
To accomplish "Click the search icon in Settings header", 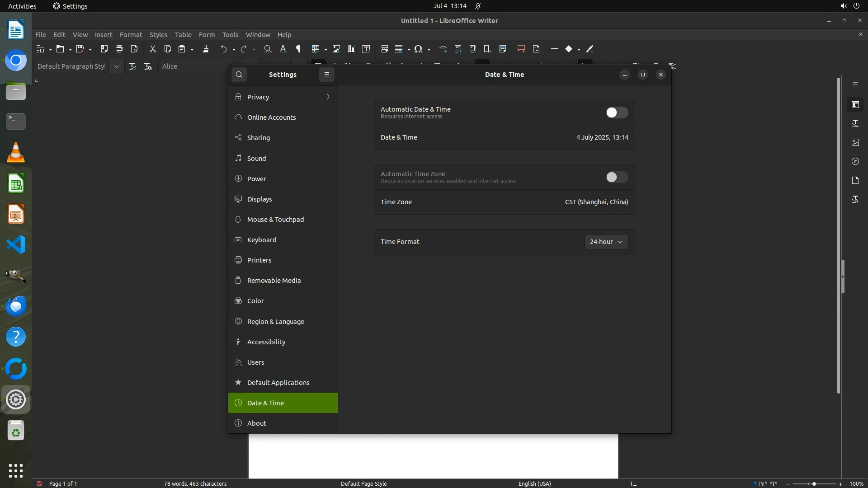I will point(239,75).
